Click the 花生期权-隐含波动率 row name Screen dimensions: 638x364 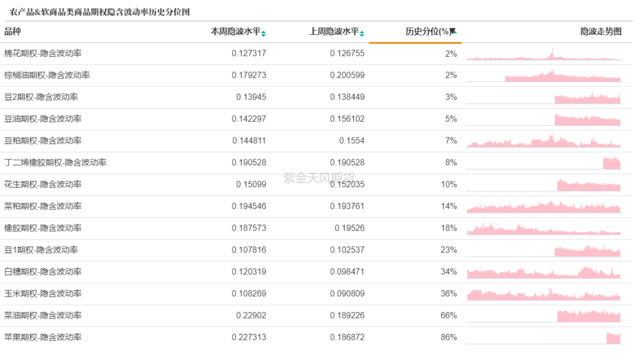tap(43, 184)
